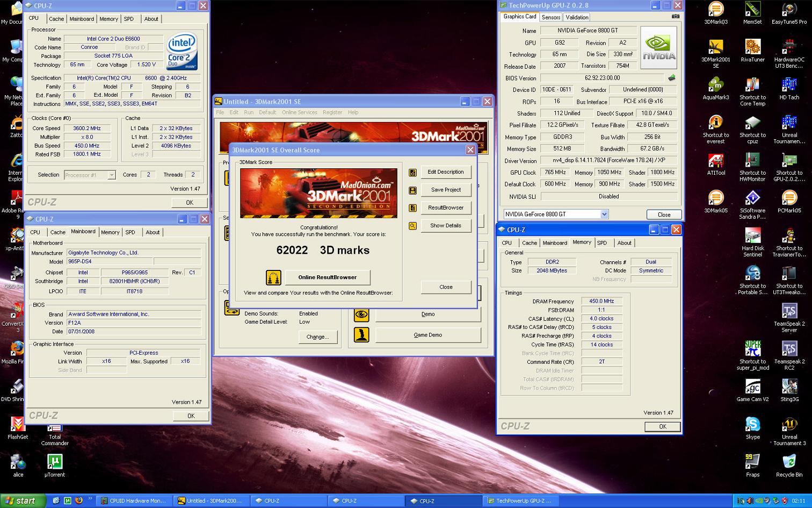Click Close button in GPU-Z window
The width and height of the screenshot is (812, 508).
664,214
